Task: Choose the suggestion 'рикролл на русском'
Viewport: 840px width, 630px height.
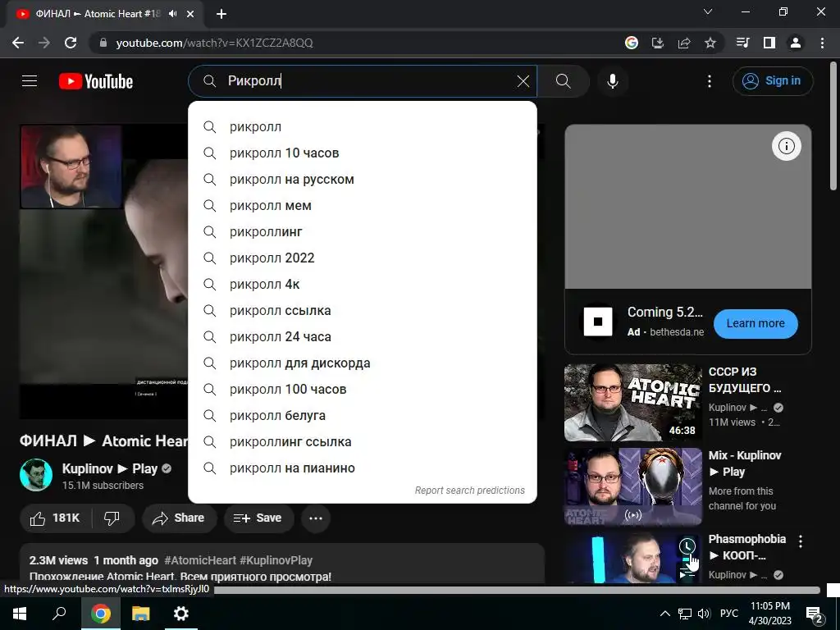Action: pos(363,180)
